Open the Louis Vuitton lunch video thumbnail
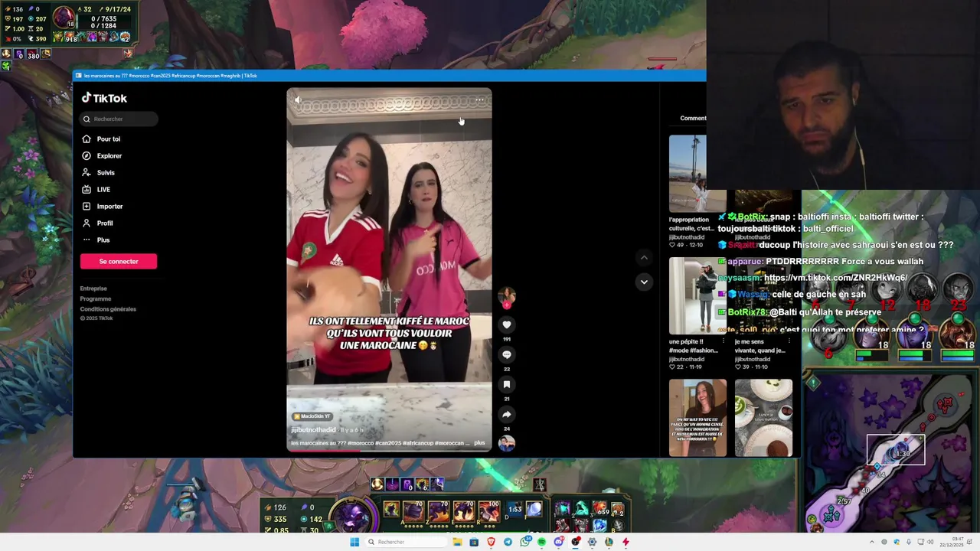This screenshot has width=980, height=551. tap(763, 418)
